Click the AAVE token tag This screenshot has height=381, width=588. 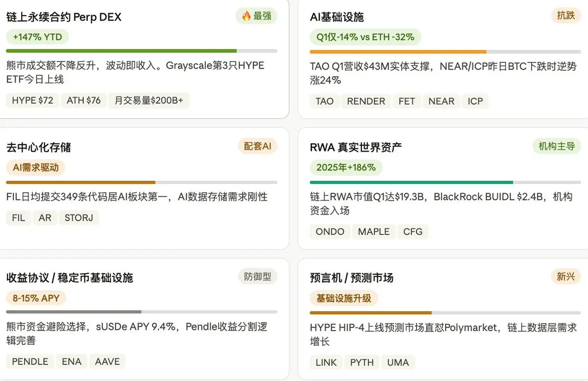107,361
